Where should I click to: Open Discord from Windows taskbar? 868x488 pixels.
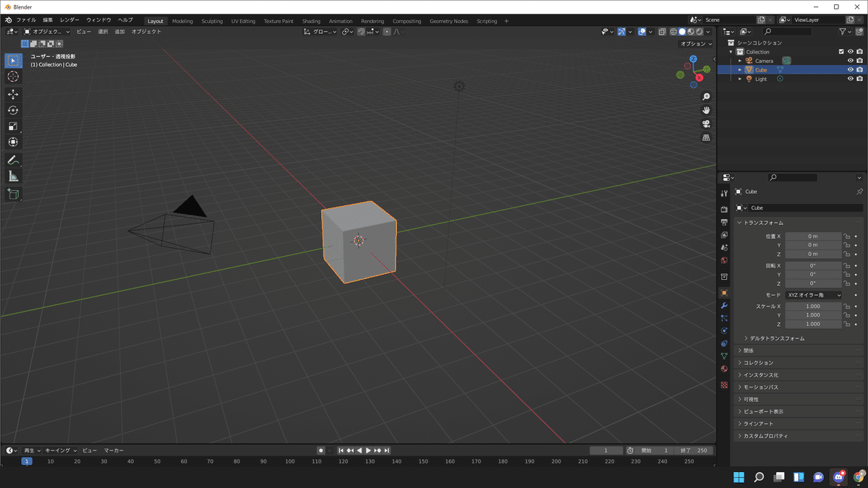pyautogui.click(x=838, y=477)
